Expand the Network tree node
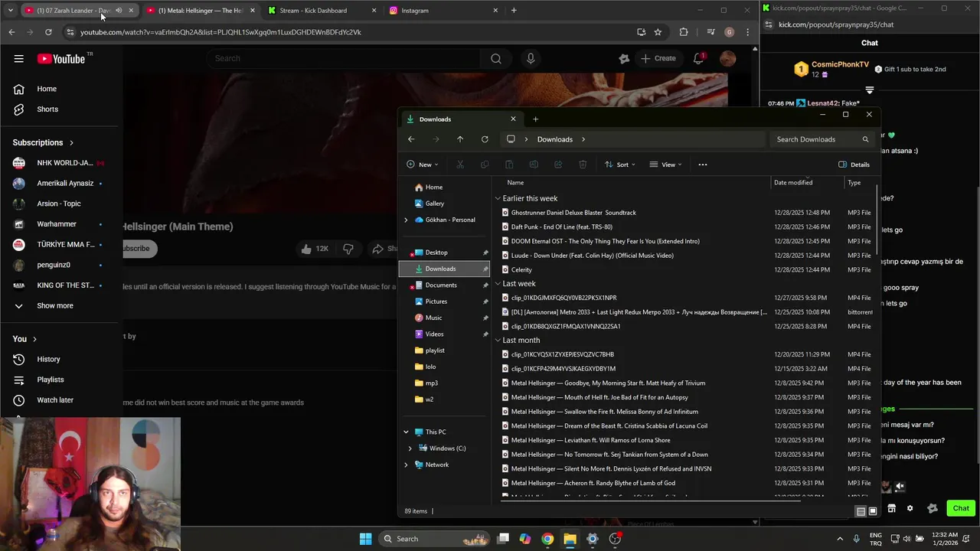Viewport: 980px width, 551px height. pyautogui.click(x=406, y=465)
